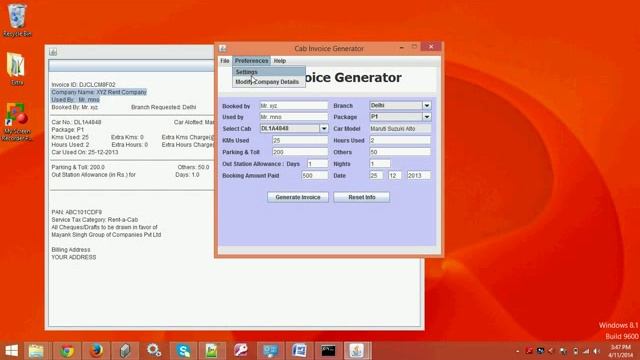Viewport: 640px width, 360px height.
Task: Expand the Select Cab dropdown
Action: click(x=324, y=129)
